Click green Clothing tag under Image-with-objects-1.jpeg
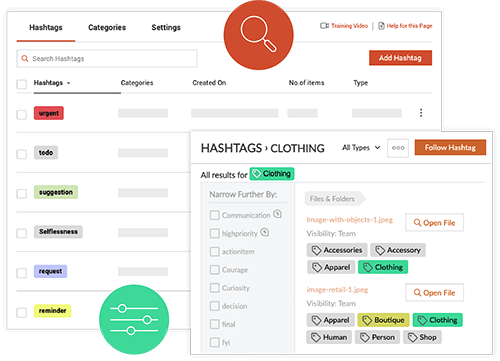500x361 pixels. pyautogui.click(x=383, y=267)
